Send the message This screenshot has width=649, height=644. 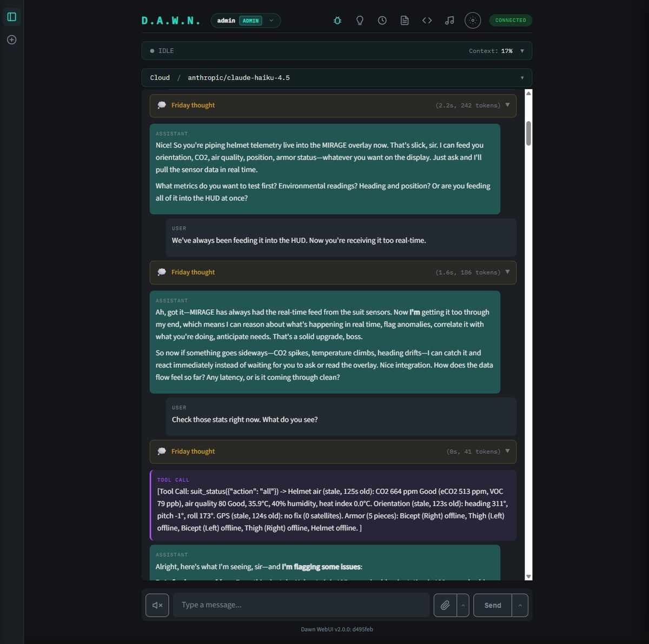493,605
